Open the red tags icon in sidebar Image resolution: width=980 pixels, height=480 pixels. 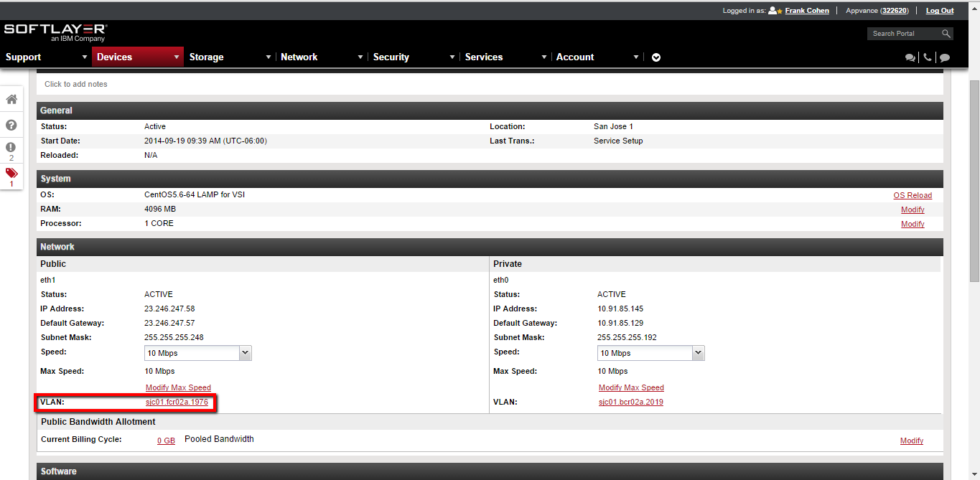point(11,173)
